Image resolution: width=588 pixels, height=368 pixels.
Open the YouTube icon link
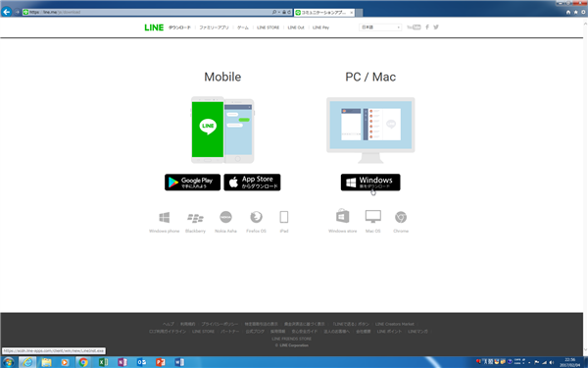(414, 27)
